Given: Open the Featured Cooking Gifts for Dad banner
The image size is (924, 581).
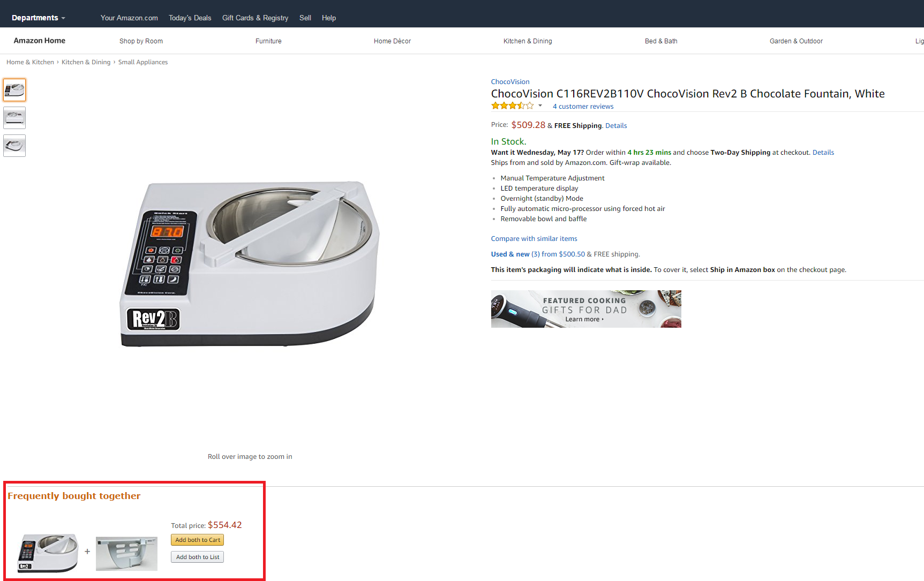Looking at the screenshot, I should tap(585, 309).
